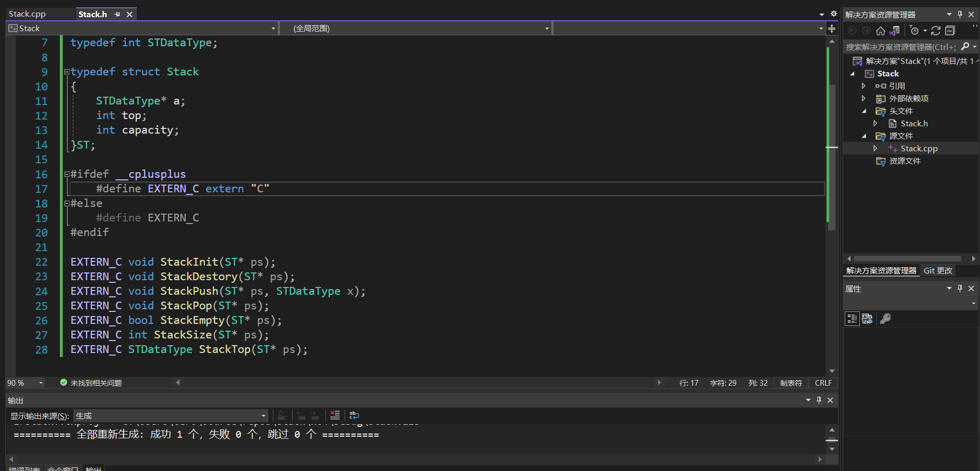Click the back arrow in Solution Explorer

852,31
